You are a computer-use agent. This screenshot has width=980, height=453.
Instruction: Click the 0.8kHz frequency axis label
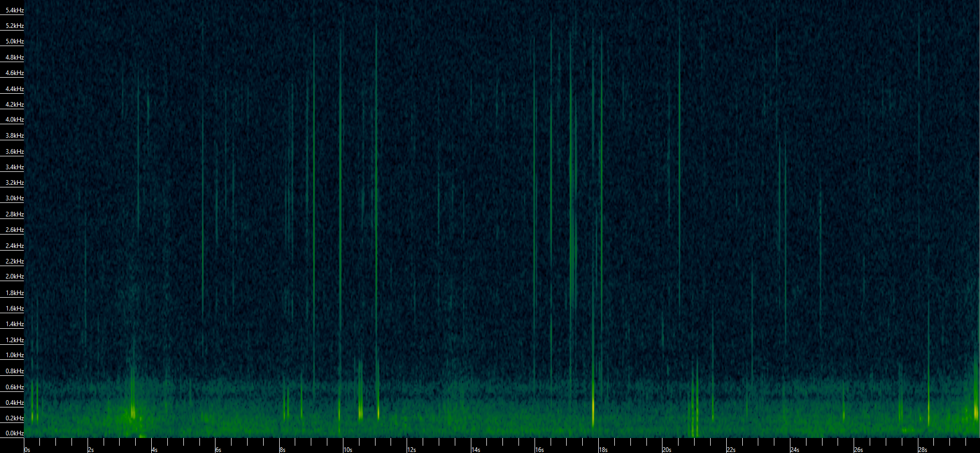click(15, 371)
